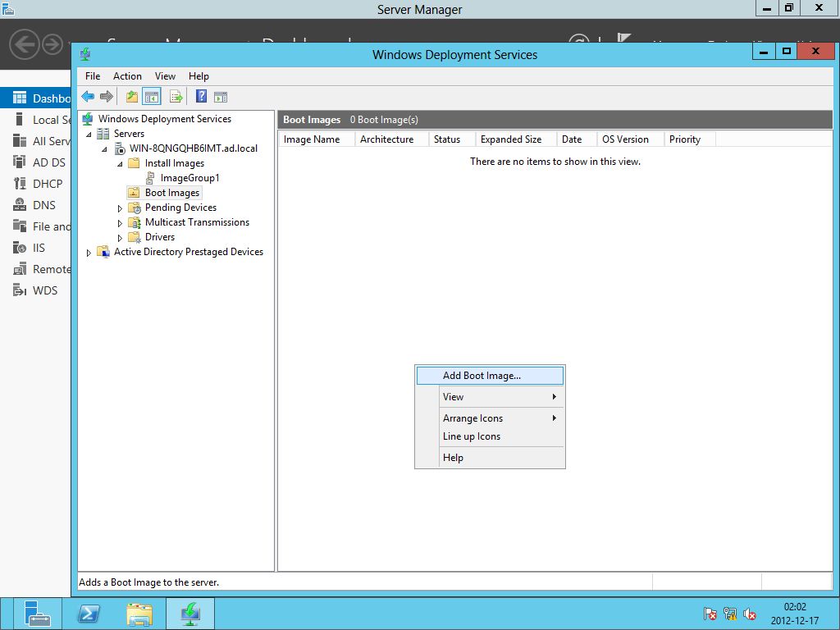Choose Help from the context menu
The height and width of the screenshot is (630, 840).
pyautogui.click(x=490, y=458)
